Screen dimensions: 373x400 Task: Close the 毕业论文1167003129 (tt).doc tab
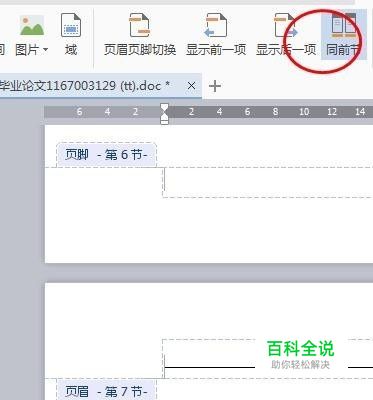pyautogui.click(x=191, y=86)
